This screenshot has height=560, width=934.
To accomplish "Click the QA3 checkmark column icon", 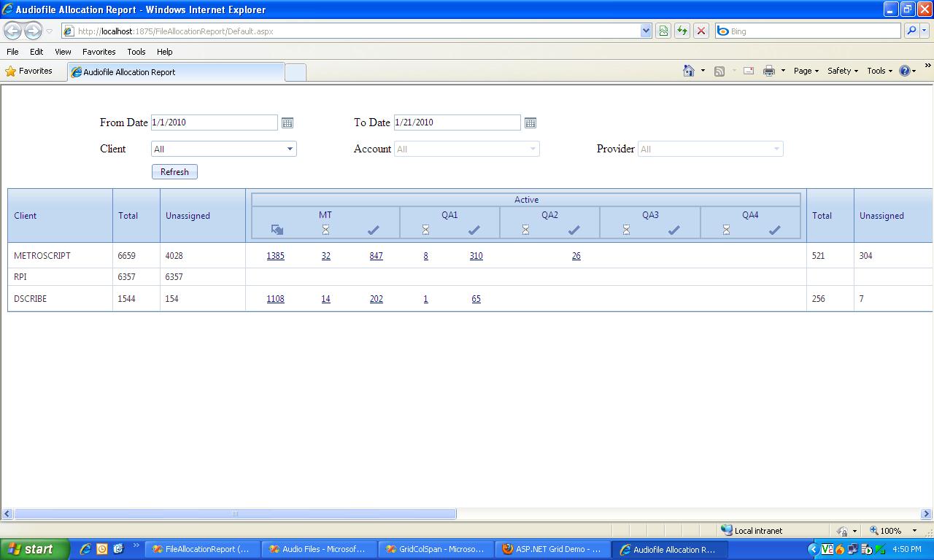I will pos(674,230).
